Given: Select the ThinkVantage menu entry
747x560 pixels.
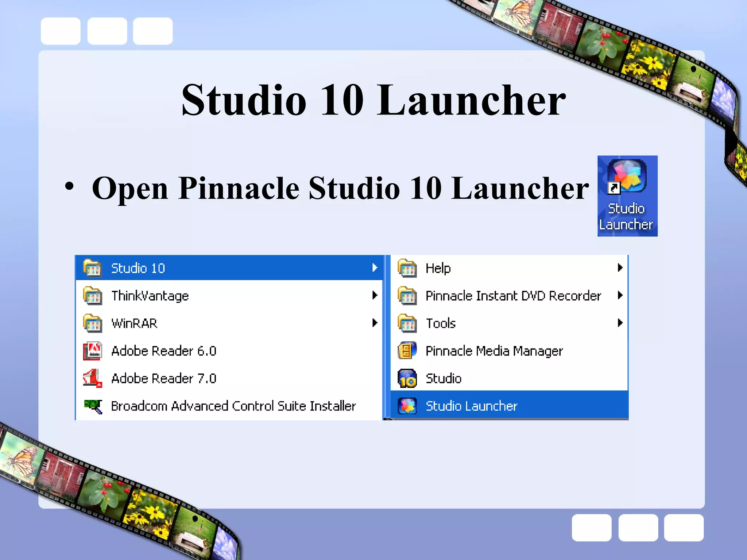Looking at the screenshot, I should point(229,296).
